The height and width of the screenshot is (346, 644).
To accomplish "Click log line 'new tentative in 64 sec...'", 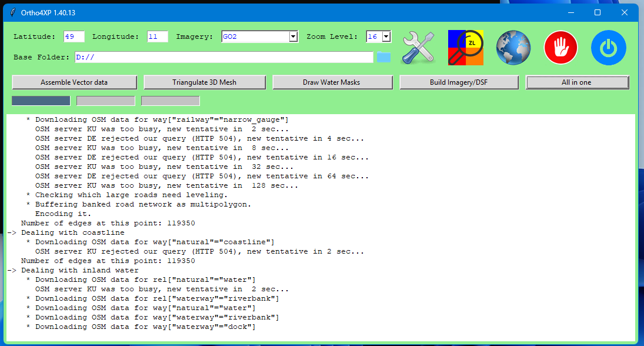I will pos(202,176).
